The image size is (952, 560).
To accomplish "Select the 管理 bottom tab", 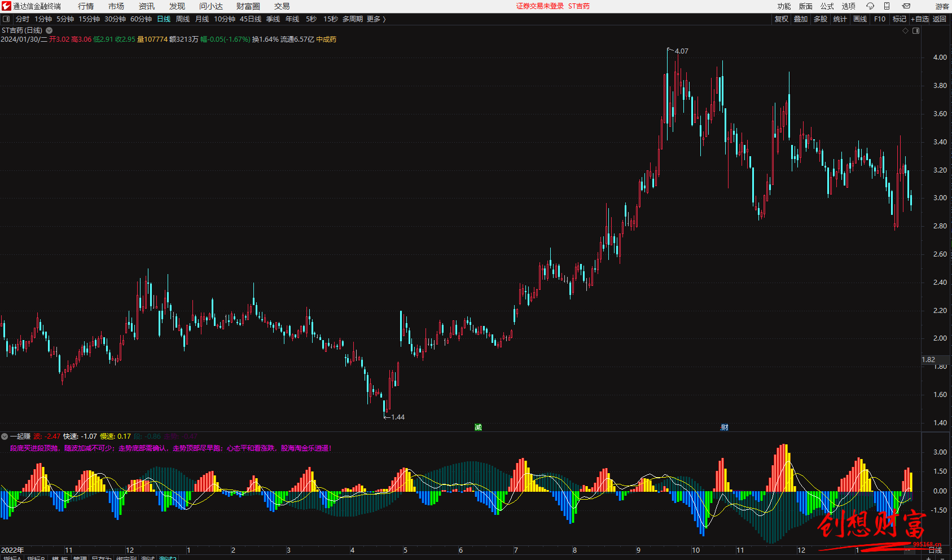I will (x=80, y=557).
